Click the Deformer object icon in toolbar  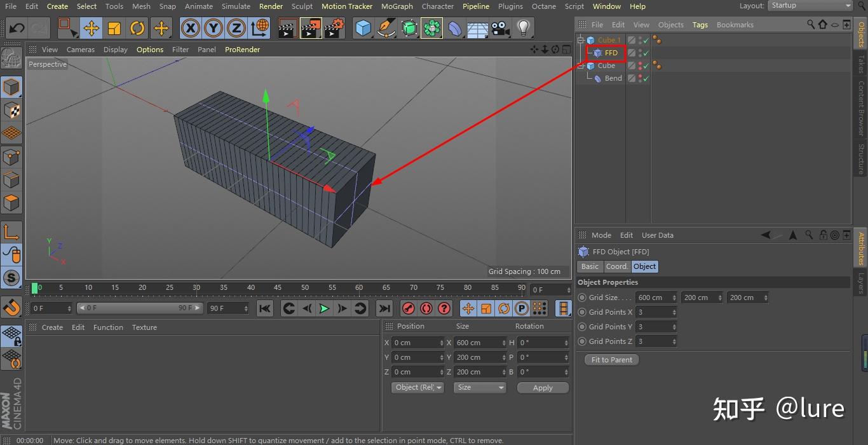(x=454, y=28)
